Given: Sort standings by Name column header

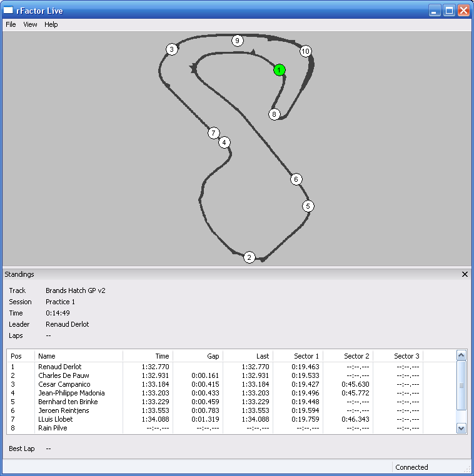Looking at the screenshot, I should [x=78, y=356].
